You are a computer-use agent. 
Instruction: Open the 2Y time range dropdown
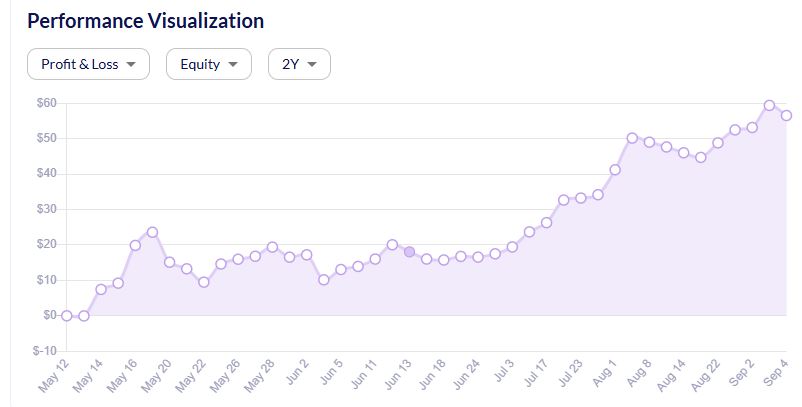[x=299, y=64]
